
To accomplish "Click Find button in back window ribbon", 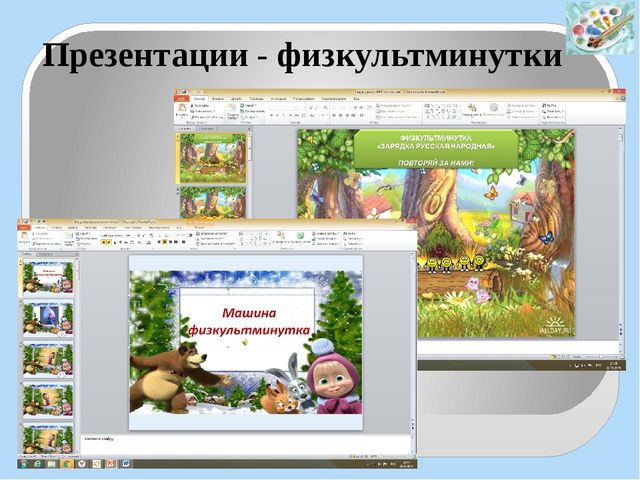I will pyautogui.click(x=551, y=105).
